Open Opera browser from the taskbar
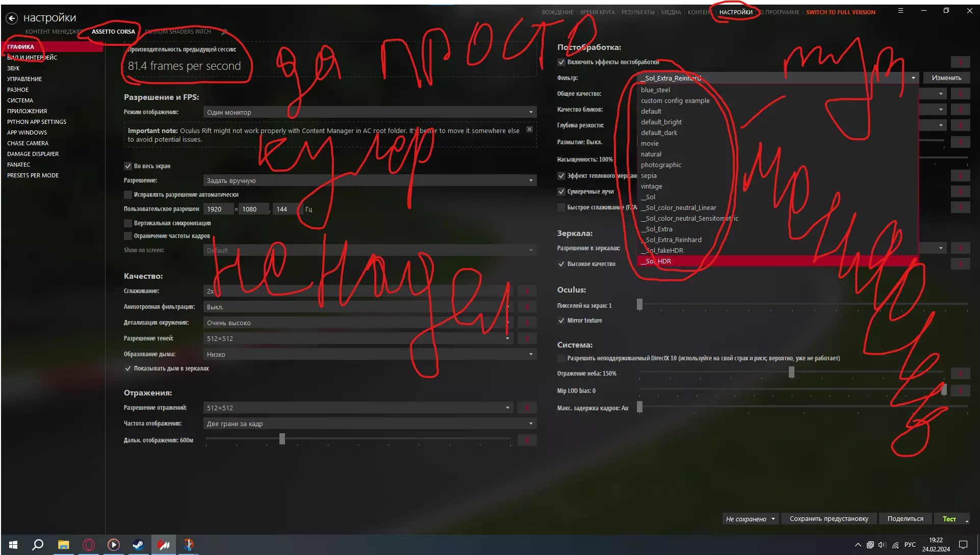 coord(89,545)
